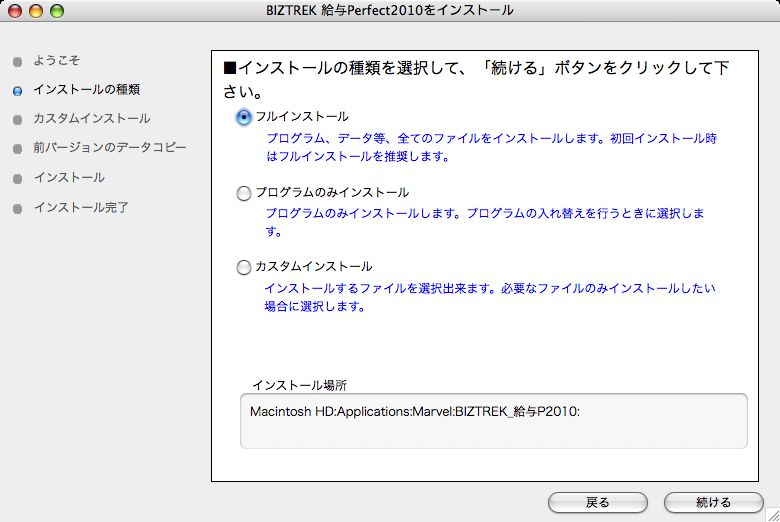Click the gray bullet beside ようこそ
Image resolution: width=780 pixels, height=522 pixels.
coord(17,62)
